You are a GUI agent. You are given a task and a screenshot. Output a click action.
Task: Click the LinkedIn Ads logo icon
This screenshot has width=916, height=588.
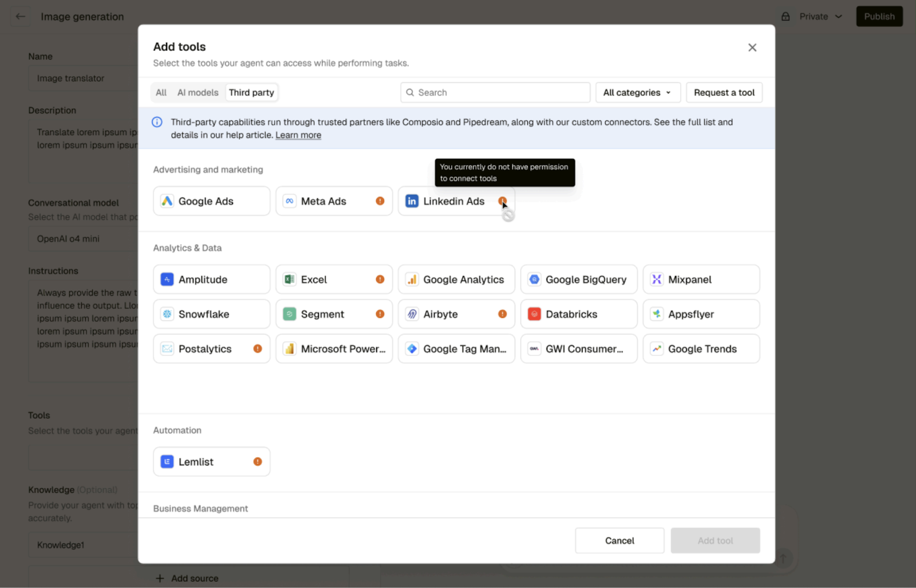(x=412, y=201)
